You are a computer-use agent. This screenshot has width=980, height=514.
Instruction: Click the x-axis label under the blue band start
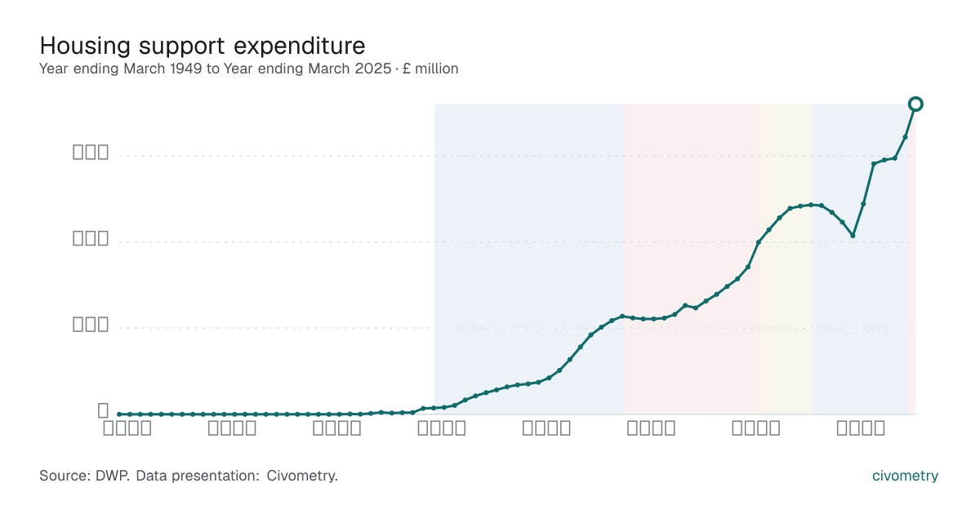(442, 428)
